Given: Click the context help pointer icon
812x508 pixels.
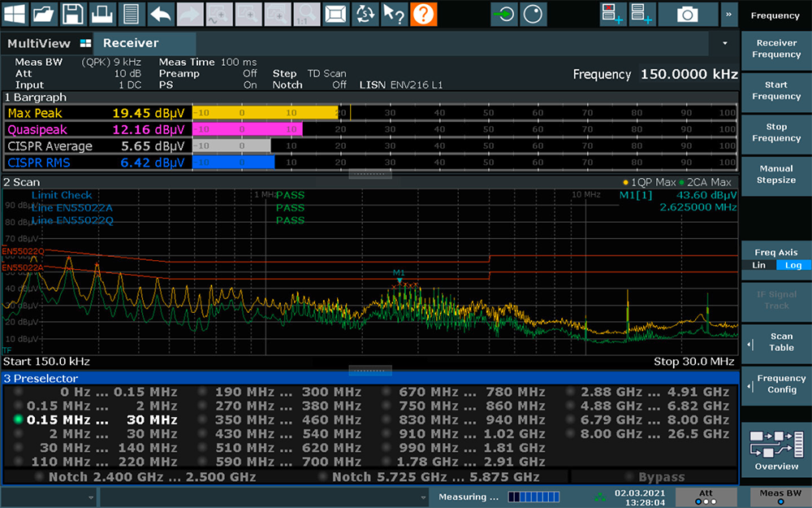Looking at the screenshot, I should point(394,14).
